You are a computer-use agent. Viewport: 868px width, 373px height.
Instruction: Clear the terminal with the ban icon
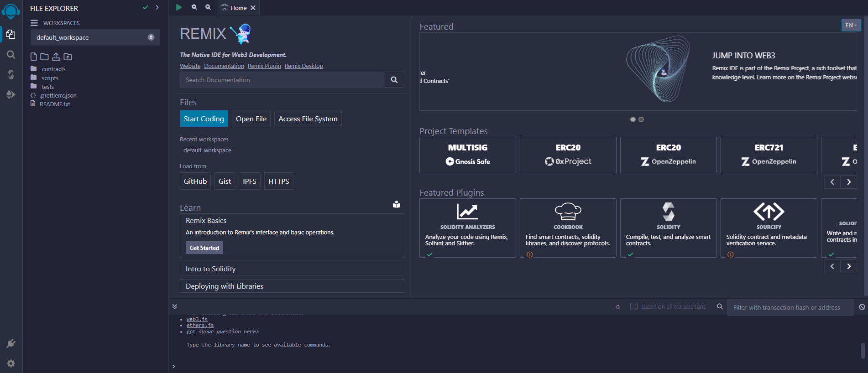(862, 307)
